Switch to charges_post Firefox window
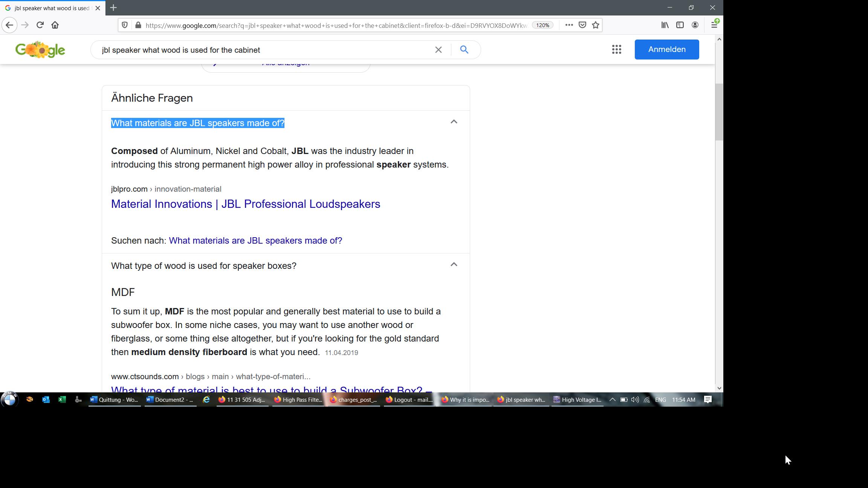Viewport: 868px width, 488px height. [354, 400]
